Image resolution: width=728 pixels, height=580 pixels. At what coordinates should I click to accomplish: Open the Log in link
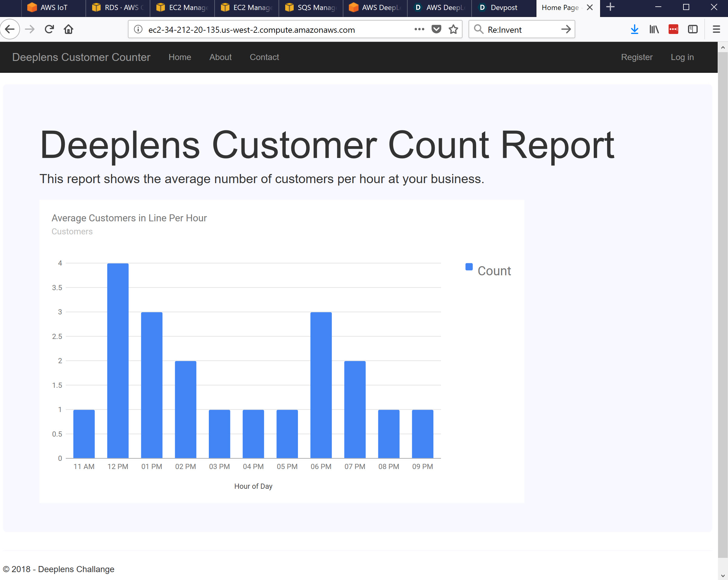pos(682,57)
